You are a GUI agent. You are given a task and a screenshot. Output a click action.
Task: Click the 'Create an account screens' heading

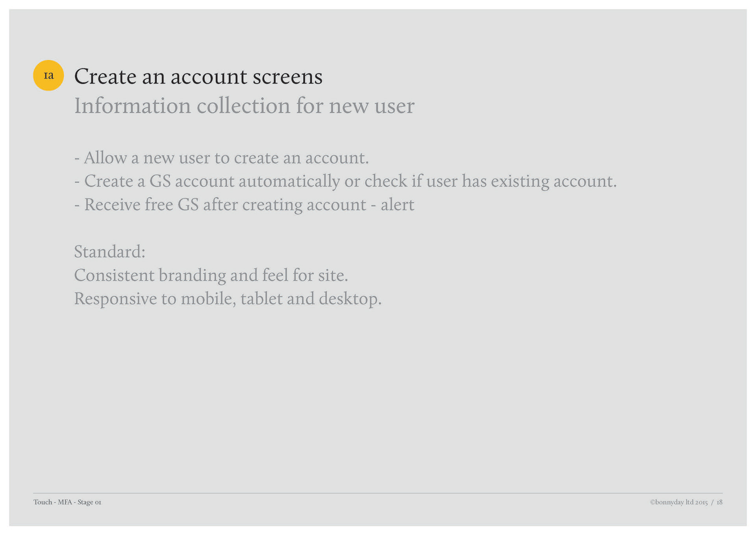tap(198, 76)
